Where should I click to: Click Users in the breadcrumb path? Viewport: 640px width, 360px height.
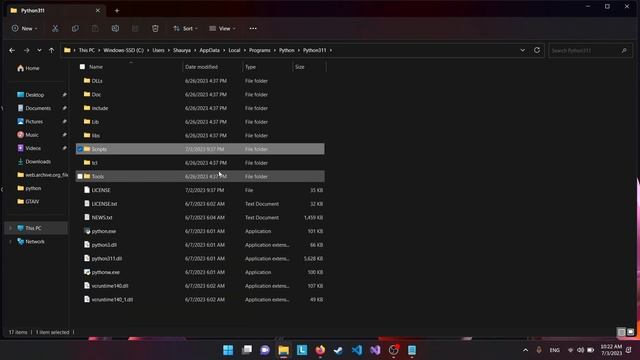point(158,50)
